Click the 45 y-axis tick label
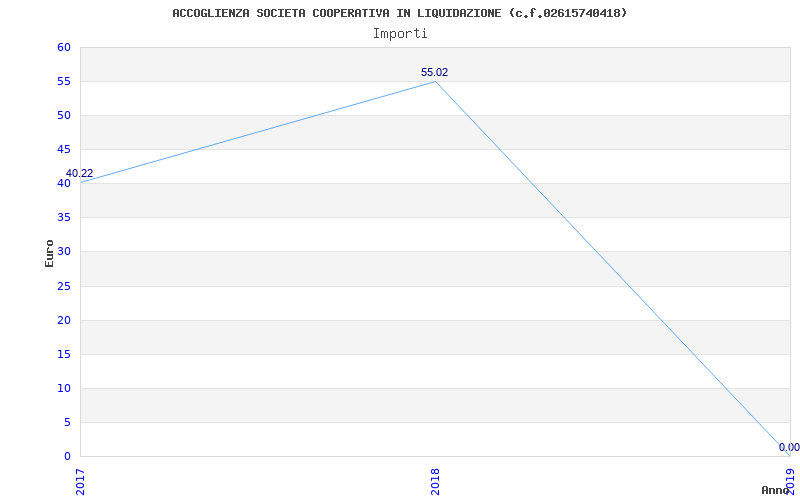The width and height of the screenshot is (800, 500). click(x=64, y=149)
